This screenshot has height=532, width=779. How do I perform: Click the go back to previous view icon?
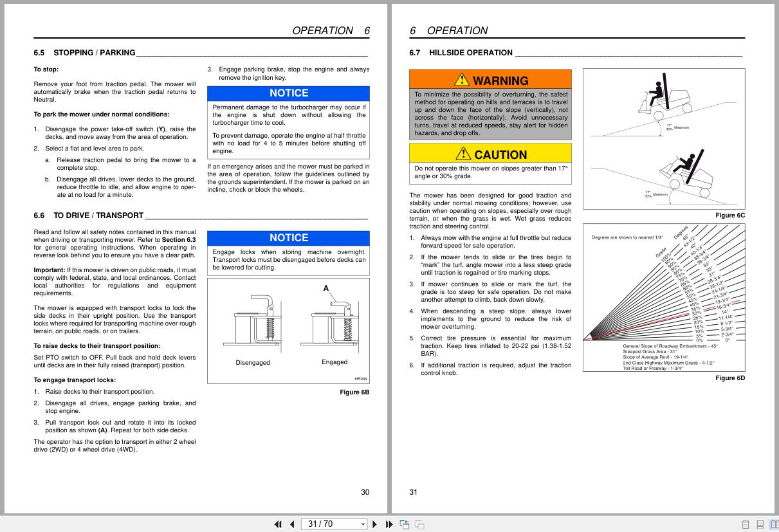click(405, 524)
